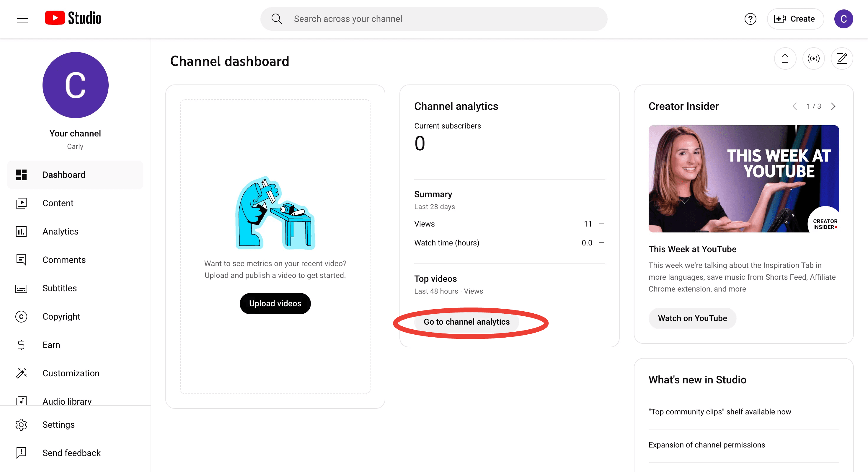Open Settings label in sidebar
Screen dimensions: 868x472
click(58, 424)
